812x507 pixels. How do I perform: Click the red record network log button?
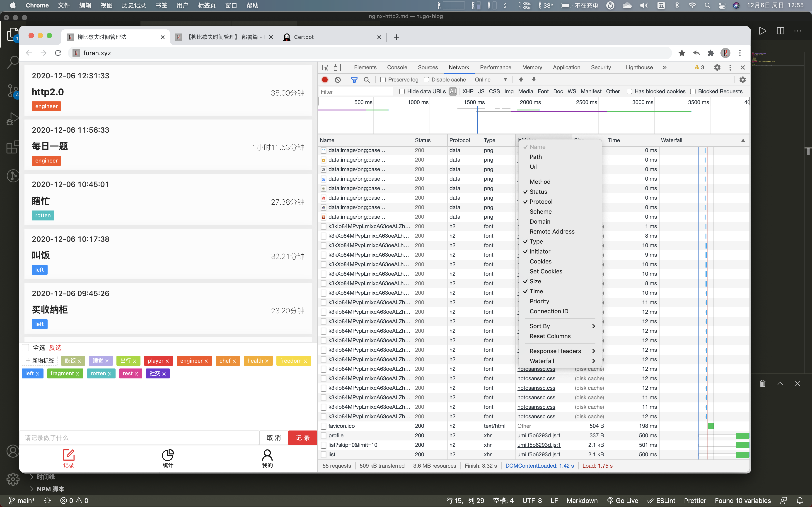pos(325,79)
